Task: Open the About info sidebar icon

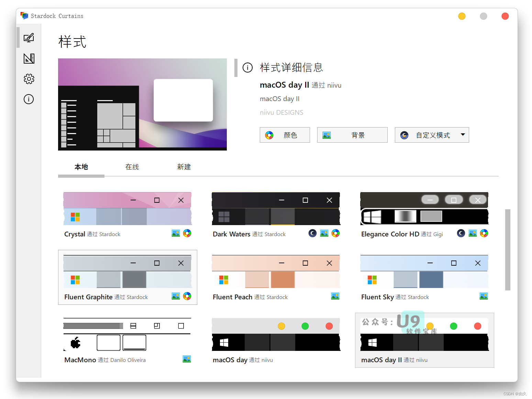Action: pyautogui.click(x=29, y=99)
